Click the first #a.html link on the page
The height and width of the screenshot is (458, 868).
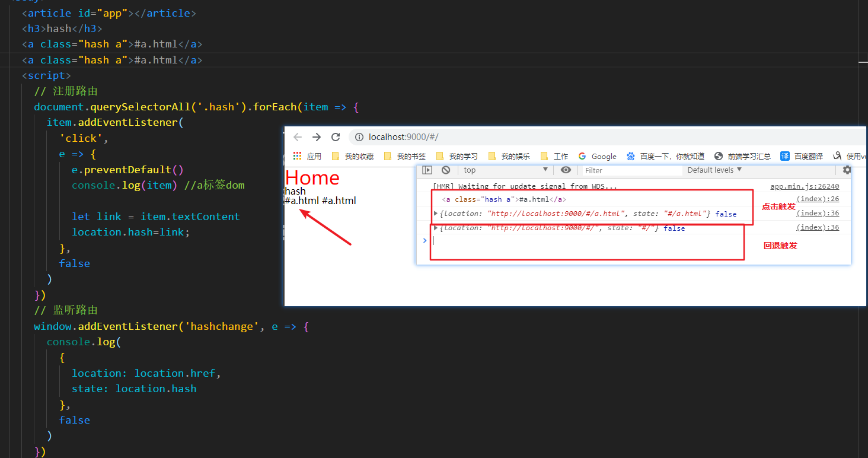[x=302, y=201]
